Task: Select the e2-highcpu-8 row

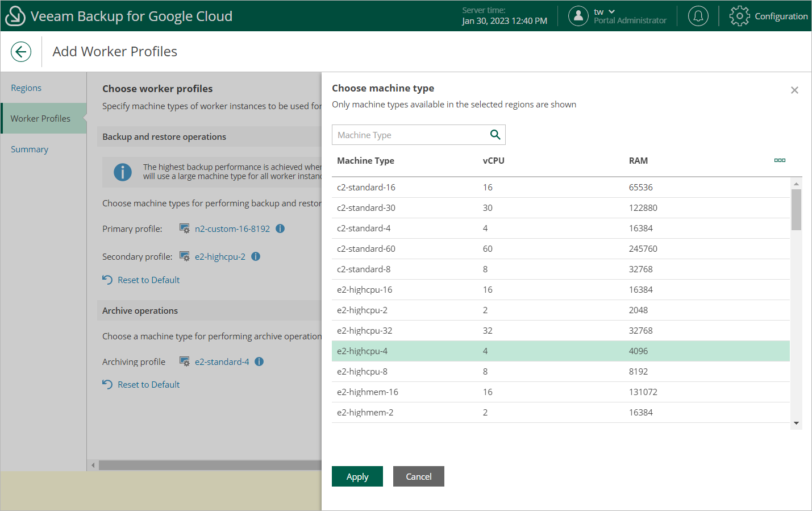Action: (x=561, y=372)
